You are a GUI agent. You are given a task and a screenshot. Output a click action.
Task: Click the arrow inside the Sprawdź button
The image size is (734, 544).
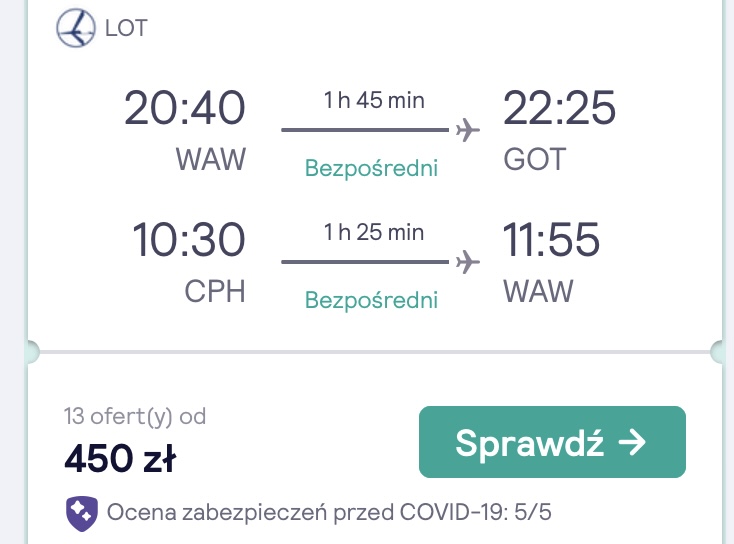(x=632, y=442)
